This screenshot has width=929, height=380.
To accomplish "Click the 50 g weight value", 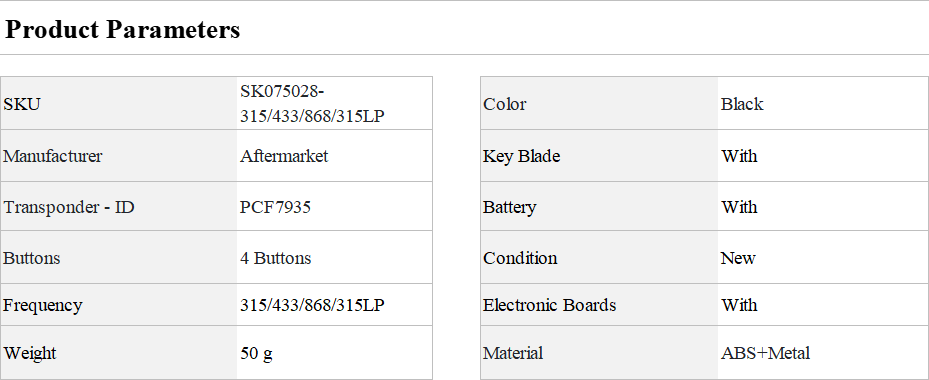I will 257,353.
